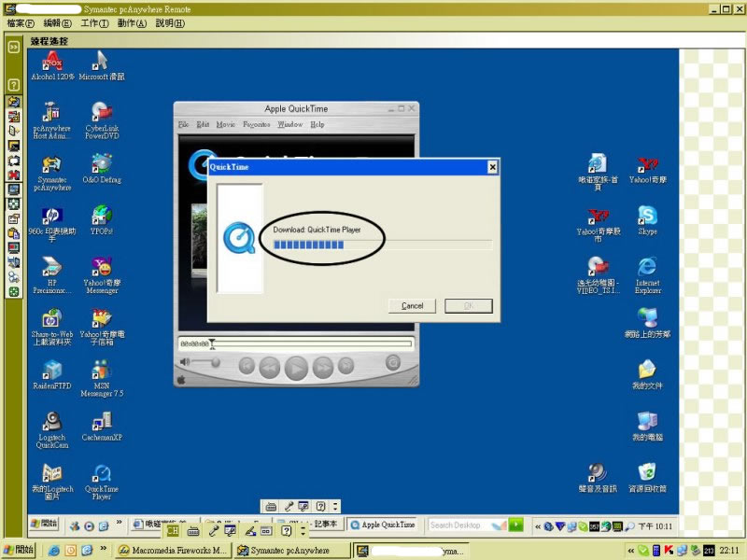747x560 pixels.
Task: Click the disabled OK button in QuickTime dialog
Action: click(x=469, y=306)
